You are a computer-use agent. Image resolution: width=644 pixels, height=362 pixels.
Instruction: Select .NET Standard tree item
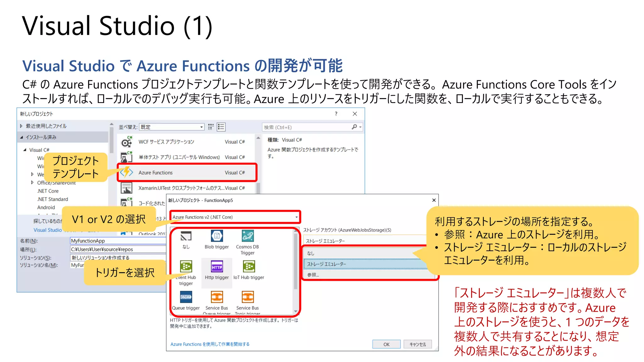click(53, 199)
